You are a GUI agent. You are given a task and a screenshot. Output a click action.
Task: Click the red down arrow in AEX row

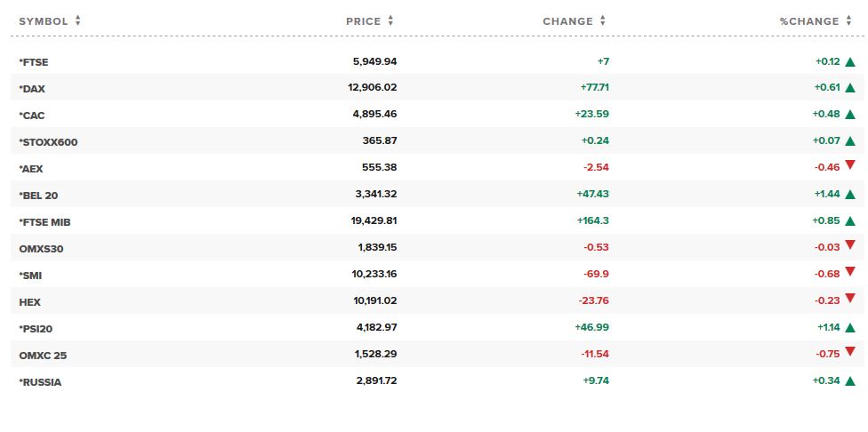[x=850, y=165]
